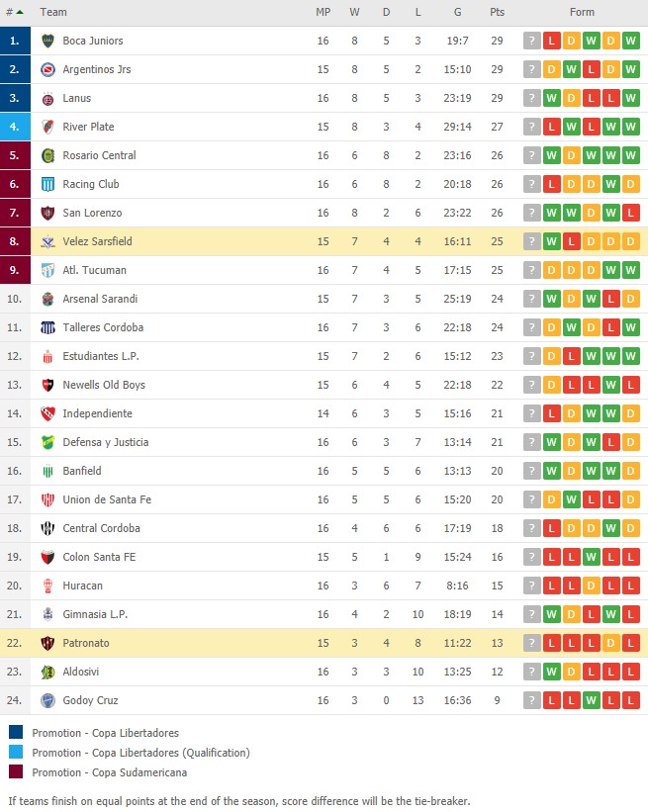The height and width of the screenshot is (812, 648).
Task: Click the River Plate club crest
Action: pos(47,127)
